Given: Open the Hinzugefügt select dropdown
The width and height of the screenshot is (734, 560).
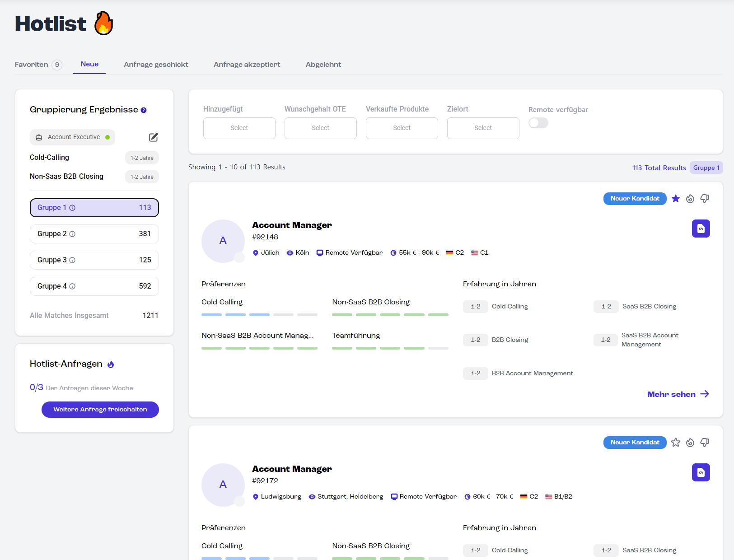Looking at the screenshot, I should pyautogui.click(x=239, y=128).
